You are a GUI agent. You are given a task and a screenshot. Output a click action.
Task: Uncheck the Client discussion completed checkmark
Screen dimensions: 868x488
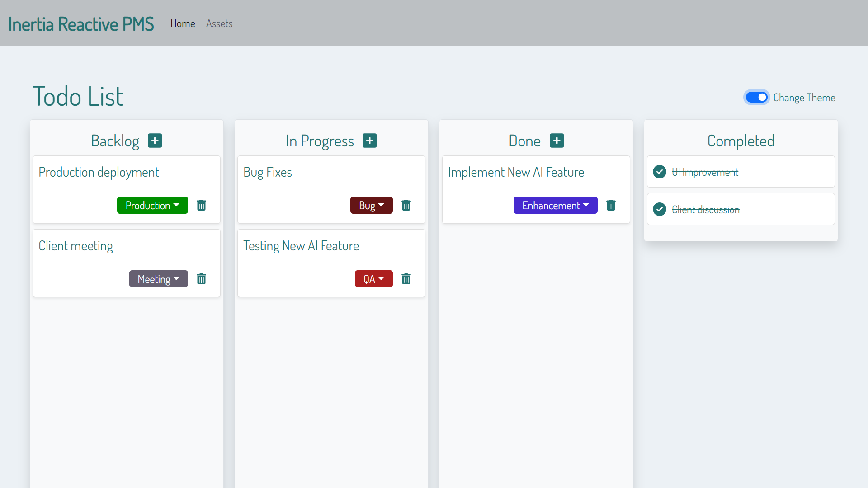click(660, 209)
